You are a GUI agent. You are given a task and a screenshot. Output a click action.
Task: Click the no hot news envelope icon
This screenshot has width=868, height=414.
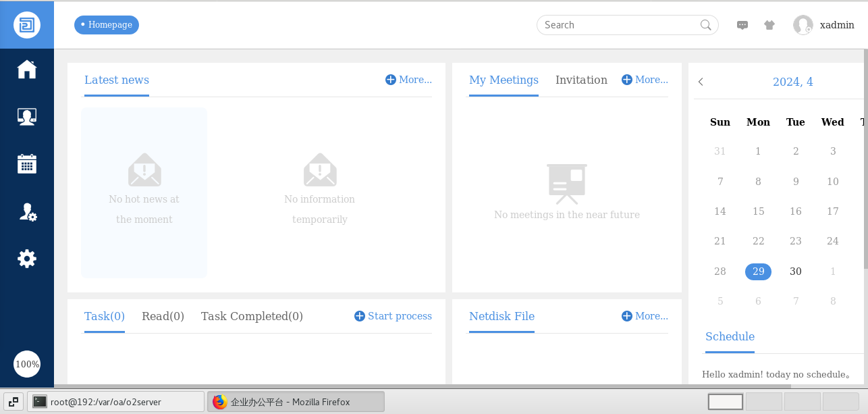pyautogui.click(x=144, y=170)
